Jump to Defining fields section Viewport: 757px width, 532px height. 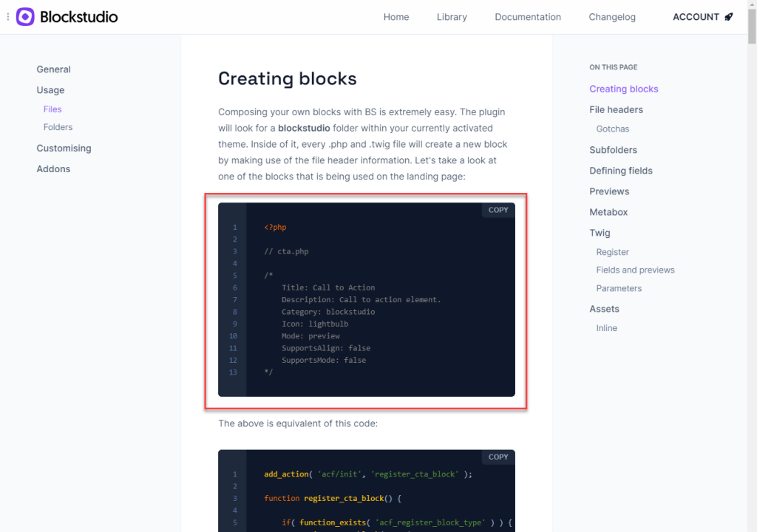point(621,171)
